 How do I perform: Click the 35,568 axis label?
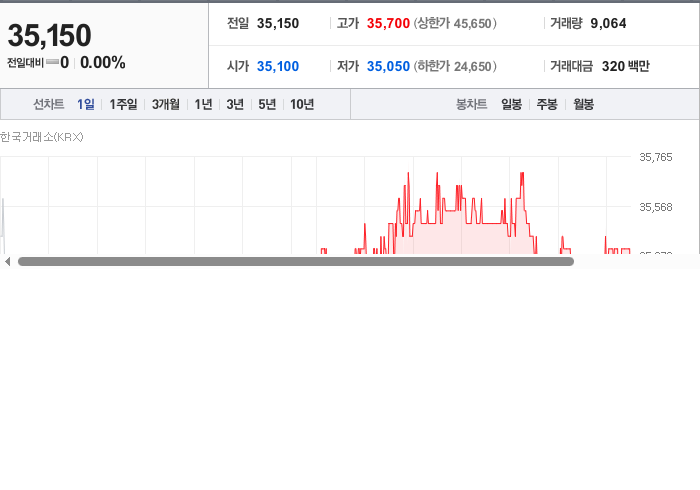point(656,207)
